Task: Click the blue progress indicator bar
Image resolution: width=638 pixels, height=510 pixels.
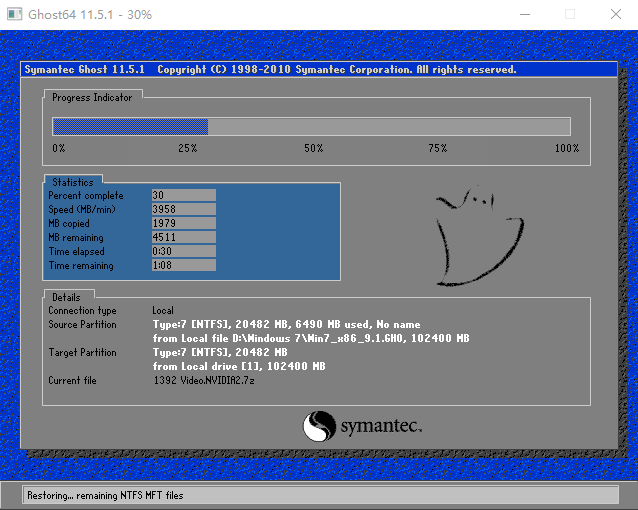Action: click(130, 127)
